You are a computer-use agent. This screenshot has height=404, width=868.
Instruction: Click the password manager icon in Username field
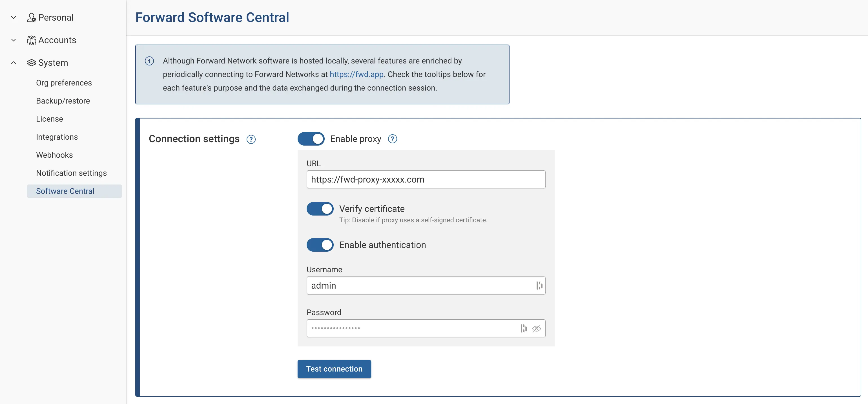[539, 286]
